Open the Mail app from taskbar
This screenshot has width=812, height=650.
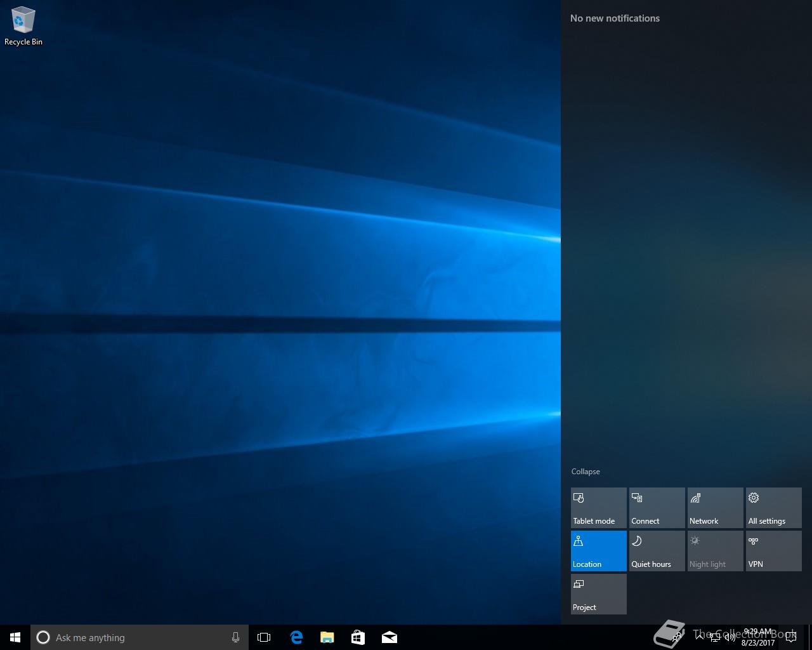click(389, 637)
